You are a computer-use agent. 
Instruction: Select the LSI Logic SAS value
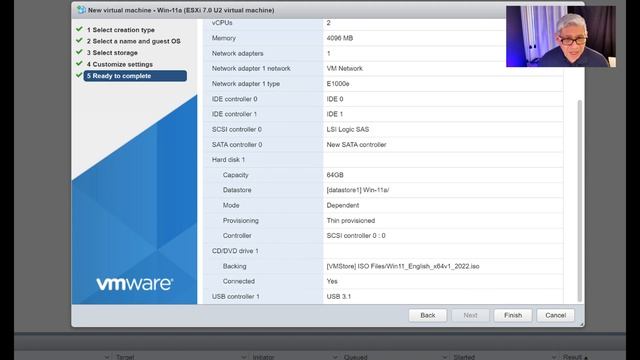(348, 129)
